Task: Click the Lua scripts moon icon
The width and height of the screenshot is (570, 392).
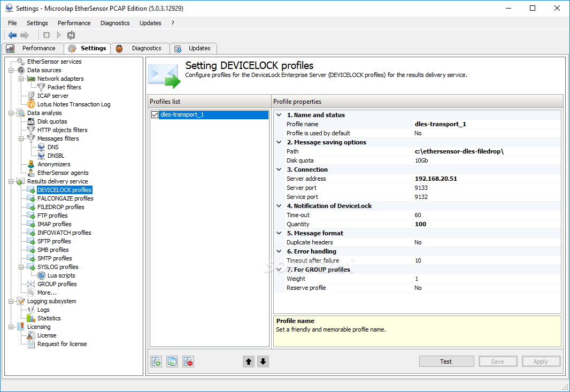Action: tap(42, 275)
